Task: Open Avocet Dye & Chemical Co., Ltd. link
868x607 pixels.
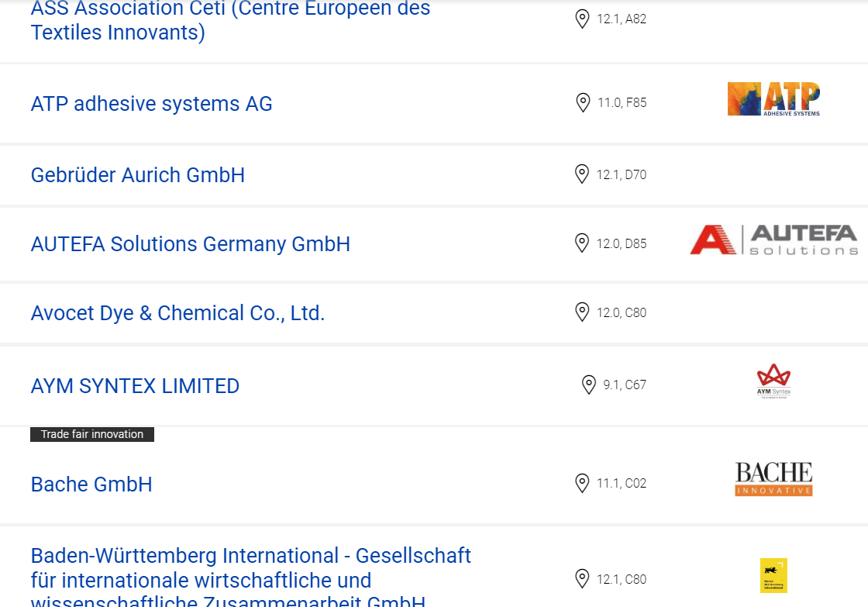Action: (177, 313)
